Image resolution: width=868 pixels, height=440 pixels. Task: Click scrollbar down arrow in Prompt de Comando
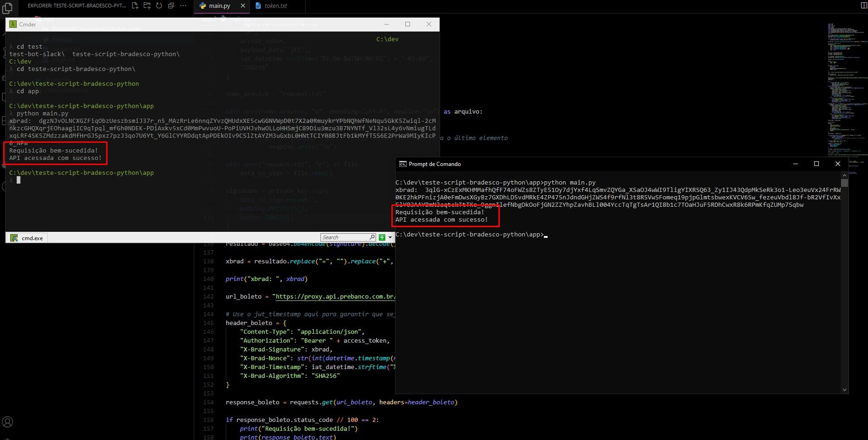[x=844, y=390]
